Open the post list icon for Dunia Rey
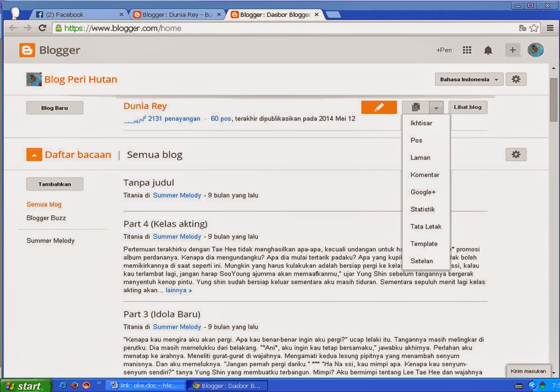Screen dimensions: 560x392 coord(416,107)
